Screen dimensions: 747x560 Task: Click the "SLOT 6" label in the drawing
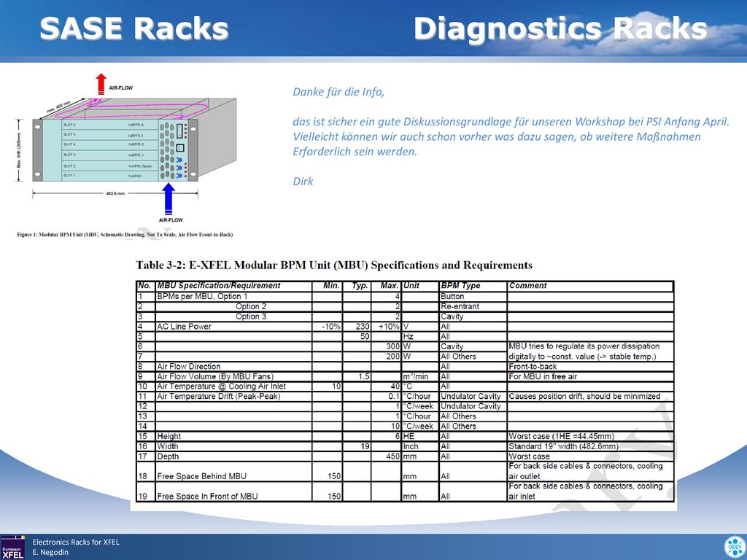[69, 125]
